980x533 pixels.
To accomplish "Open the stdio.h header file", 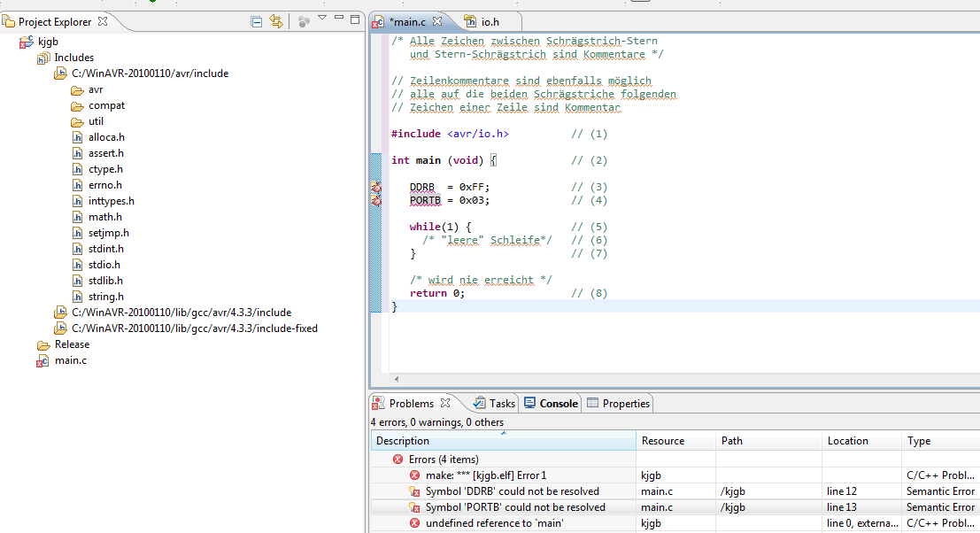I will 104,265.
